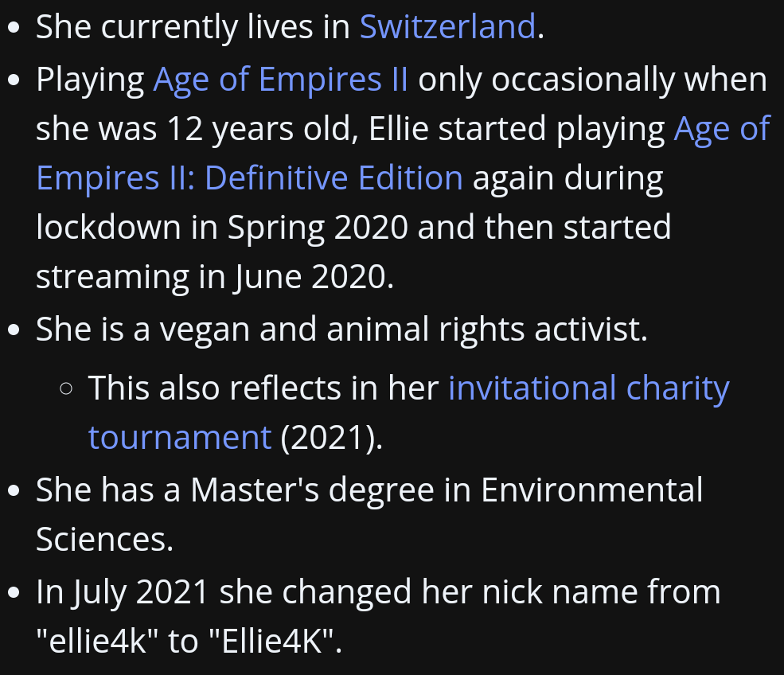Click the bullet before "She has a Master's"
The width and height of the screenshot is (784, 675).
point(13,491)
